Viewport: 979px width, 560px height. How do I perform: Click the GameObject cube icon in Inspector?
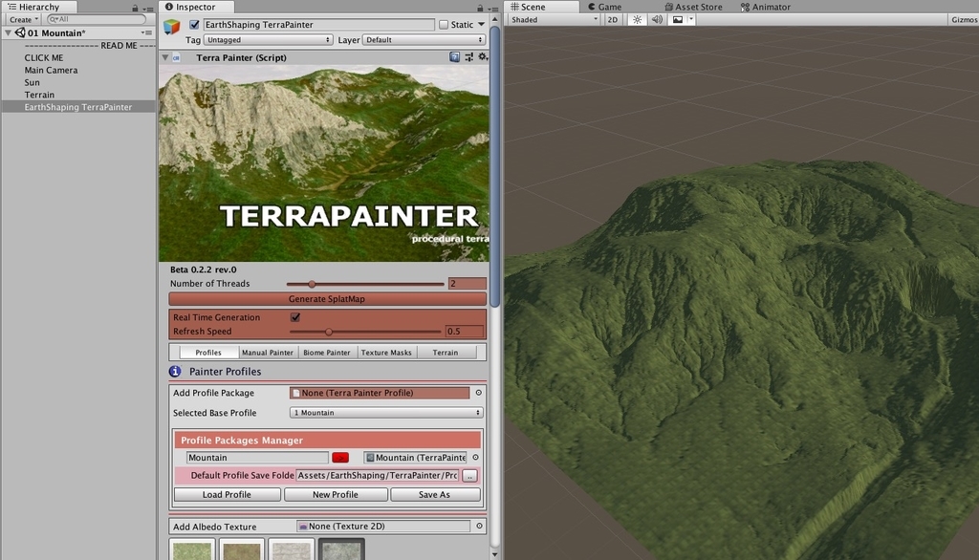(x=172, y=26)
